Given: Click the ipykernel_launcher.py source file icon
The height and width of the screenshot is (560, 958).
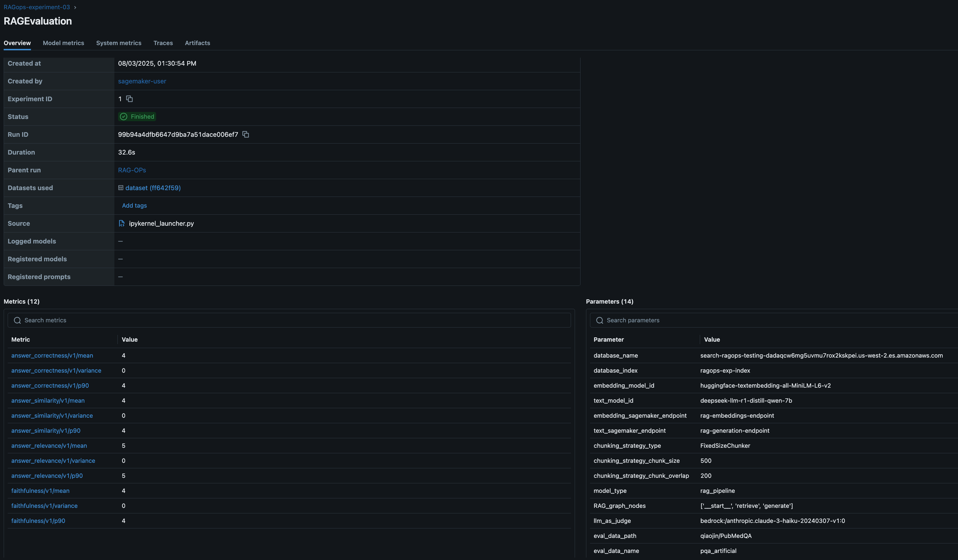Looking at the screenshot, I should (122, 224).
